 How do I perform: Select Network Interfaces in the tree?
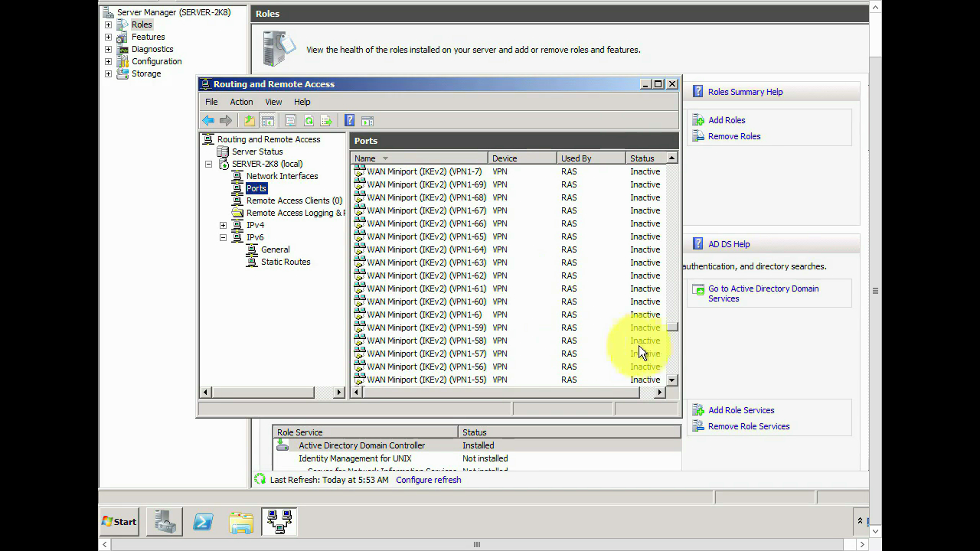[x=282, y=176]
